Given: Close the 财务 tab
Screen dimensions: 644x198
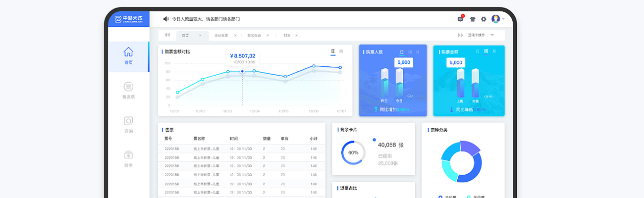Looking at the screenshot, I should point(296,35).
